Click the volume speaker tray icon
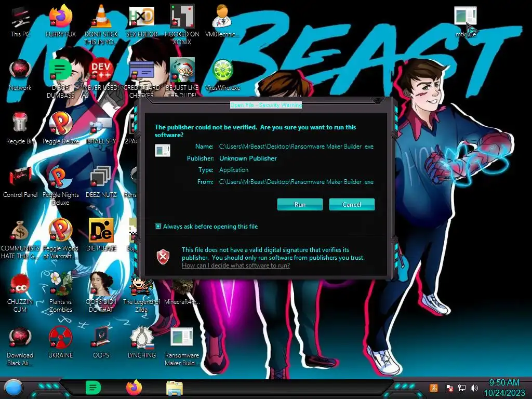Screen dimensions: 532x399 (x=474, y=388)
